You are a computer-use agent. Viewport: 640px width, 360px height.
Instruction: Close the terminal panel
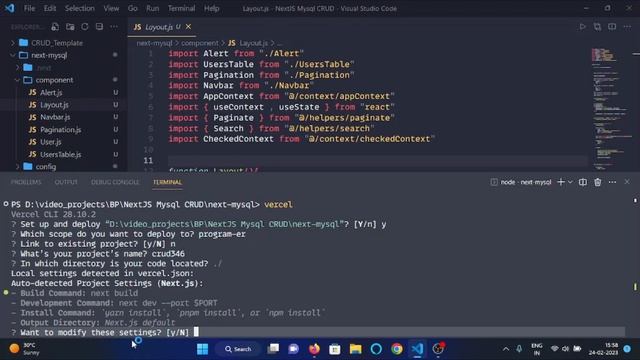627,182
